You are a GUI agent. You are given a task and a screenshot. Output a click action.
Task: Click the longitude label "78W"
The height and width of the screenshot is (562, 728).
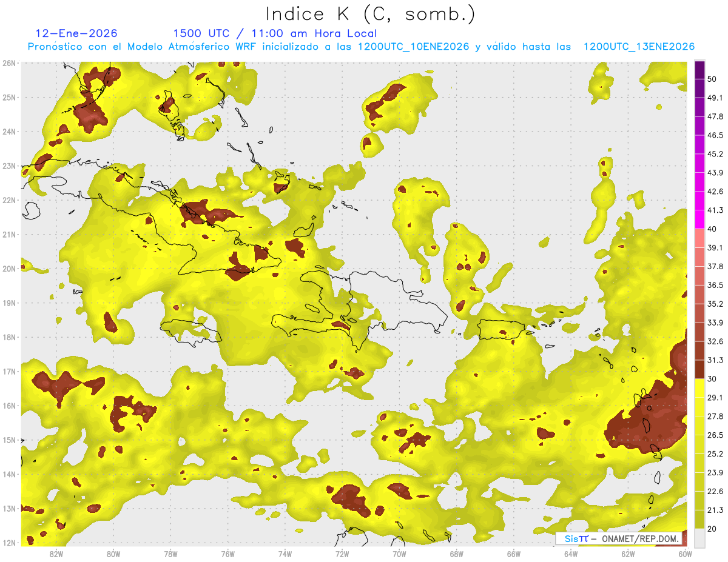[170, 554]
